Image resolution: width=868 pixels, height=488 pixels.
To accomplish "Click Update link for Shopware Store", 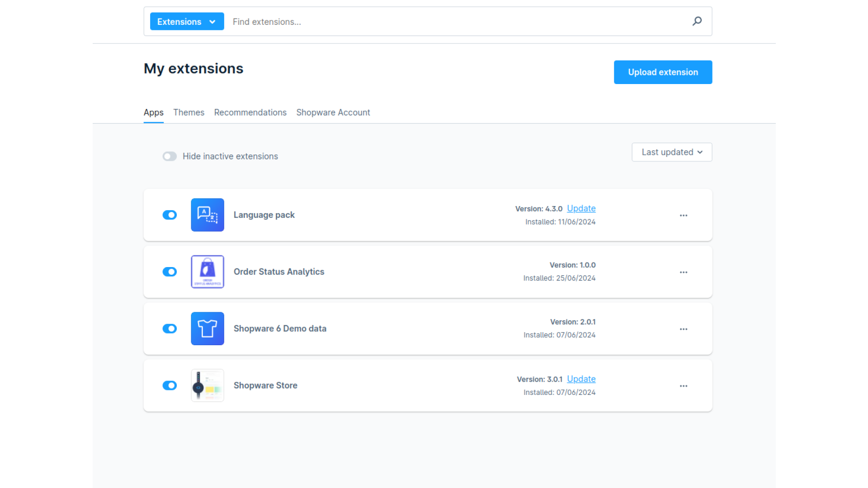I will [581, 380].
